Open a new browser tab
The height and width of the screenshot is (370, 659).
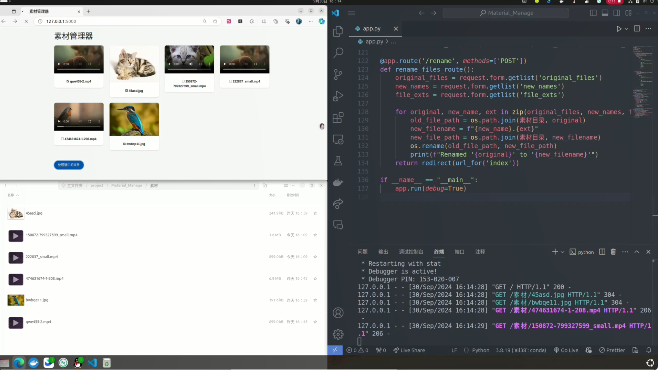tap(88, 11)
